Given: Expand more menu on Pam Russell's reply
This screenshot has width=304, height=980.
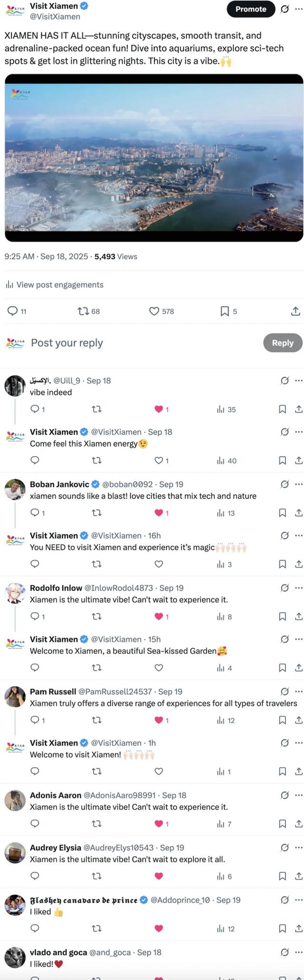Looking at the screenshot, I should pos(299,691).
